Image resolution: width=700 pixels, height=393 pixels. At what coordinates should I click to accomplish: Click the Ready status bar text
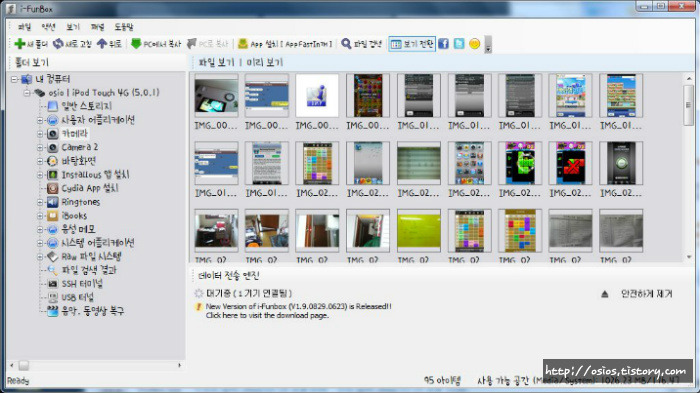(x=18, y=381)
